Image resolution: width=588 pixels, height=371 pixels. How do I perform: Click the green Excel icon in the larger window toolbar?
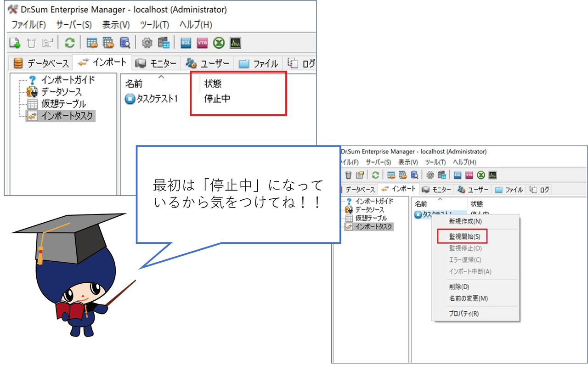[219, 43]
